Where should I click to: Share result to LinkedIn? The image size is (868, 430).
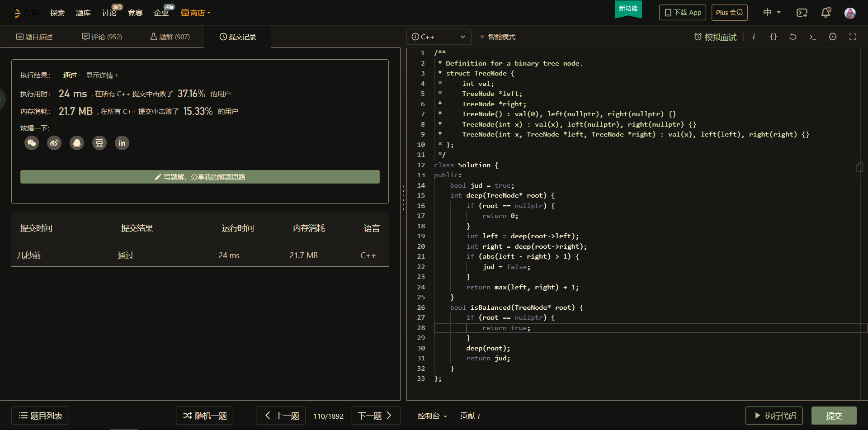click(x=122, y=143)
